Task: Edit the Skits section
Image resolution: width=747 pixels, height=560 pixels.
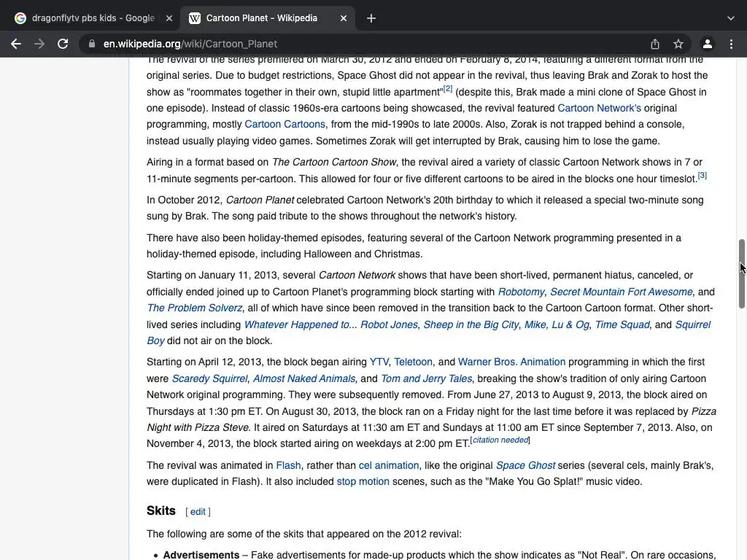Action: point(198,512)
